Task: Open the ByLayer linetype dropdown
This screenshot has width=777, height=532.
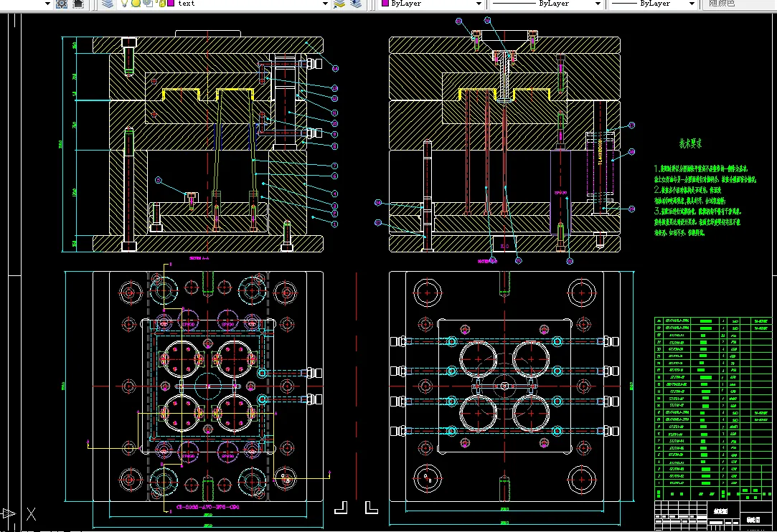Action: click(x=597, y=4)
